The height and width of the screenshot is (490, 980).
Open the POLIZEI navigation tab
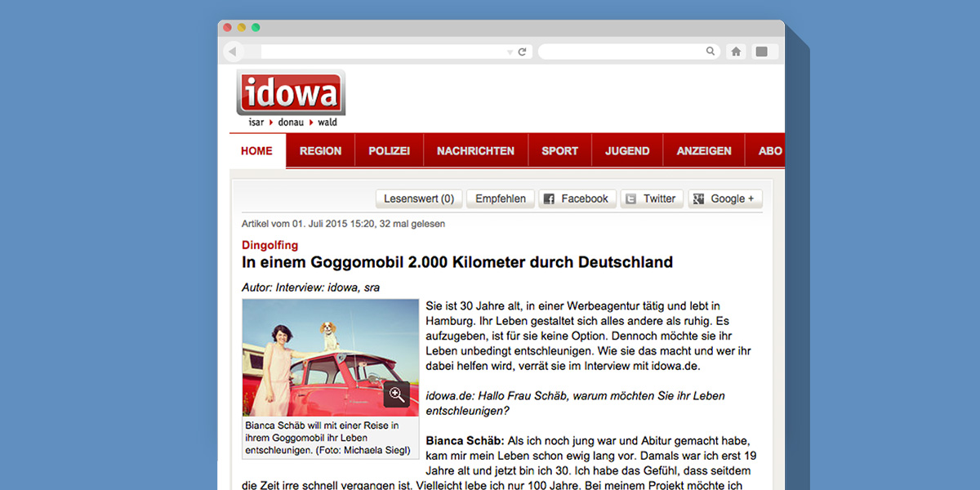click(x=390, y=151)
